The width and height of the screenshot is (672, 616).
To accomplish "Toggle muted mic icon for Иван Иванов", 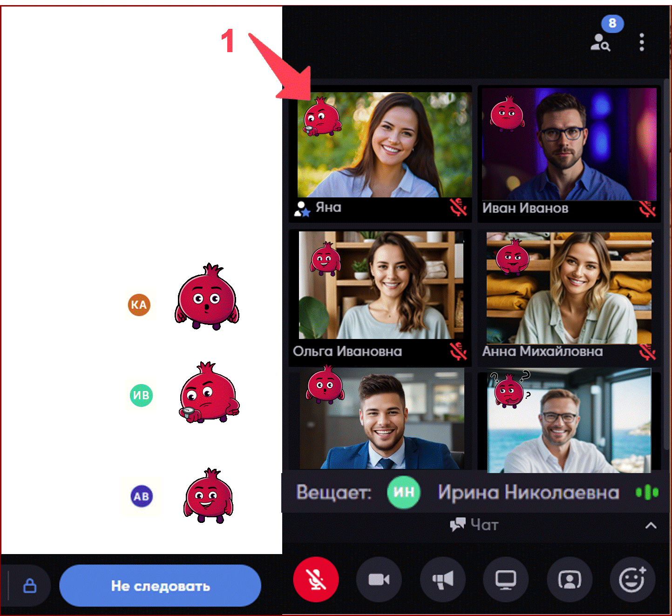I will (647, 209).
